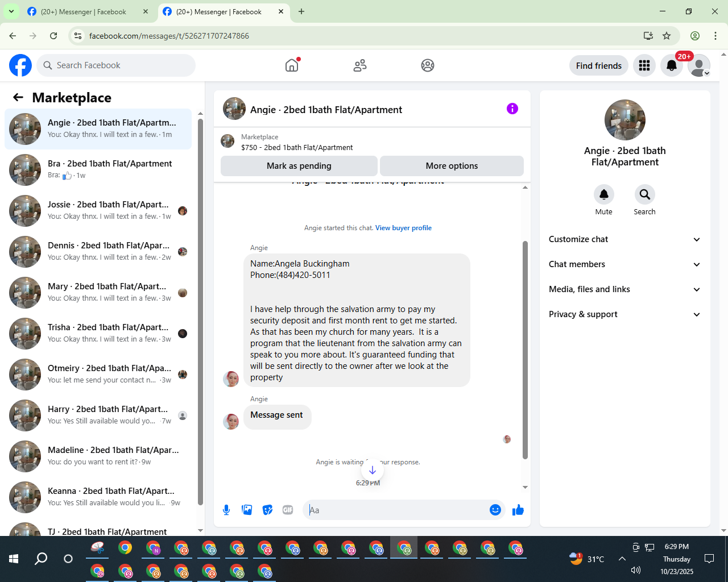Open Windows notification center icon
Screen dimensions: 728x582
(x=709, y=559)
